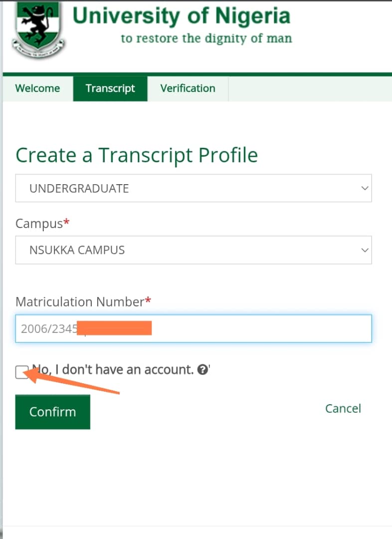Switch to the Welcome tab
392x539 pixels.
[x=37, y=88]
